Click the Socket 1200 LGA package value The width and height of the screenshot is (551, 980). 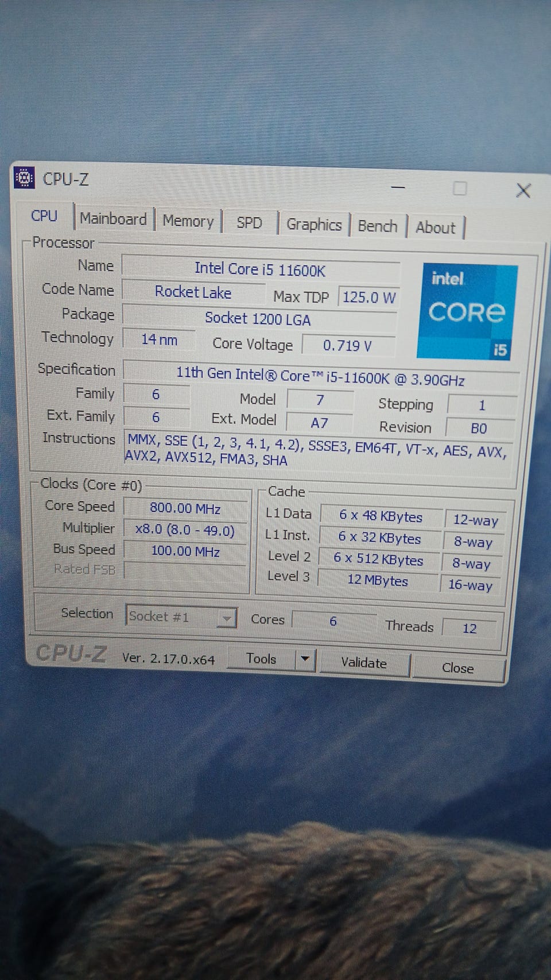258,319
